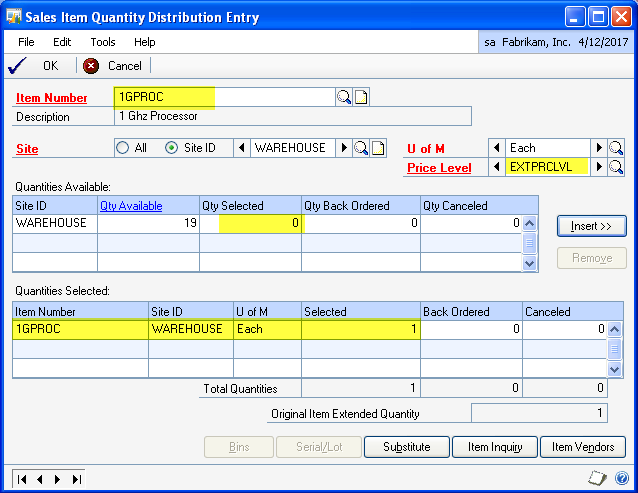Click previous arrow beside U of M Each
Viewport: 638px width, 493px height.
497,148
